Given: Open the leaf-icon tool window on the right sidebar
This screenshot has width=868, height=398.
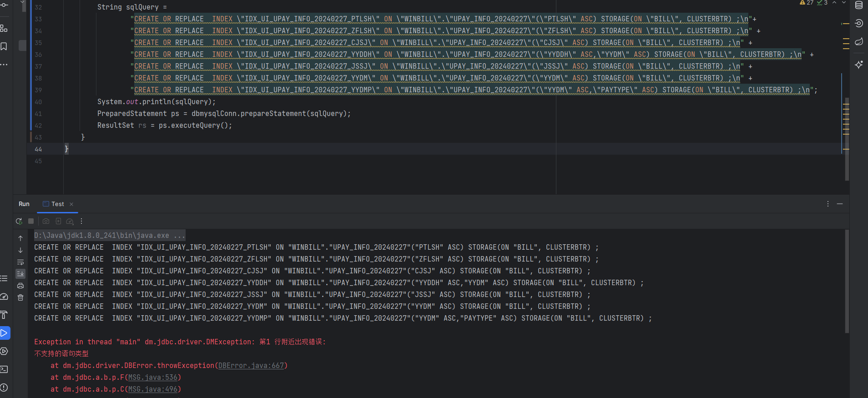Looking at the screenshot, I should tap(859, 42).
